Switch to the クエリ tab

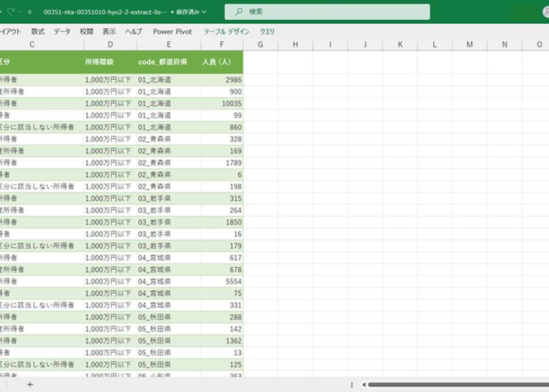click(267, 31)
